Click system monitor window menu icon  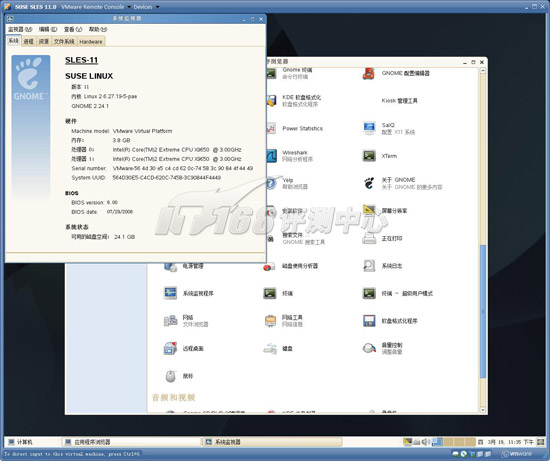coord(10,19)
